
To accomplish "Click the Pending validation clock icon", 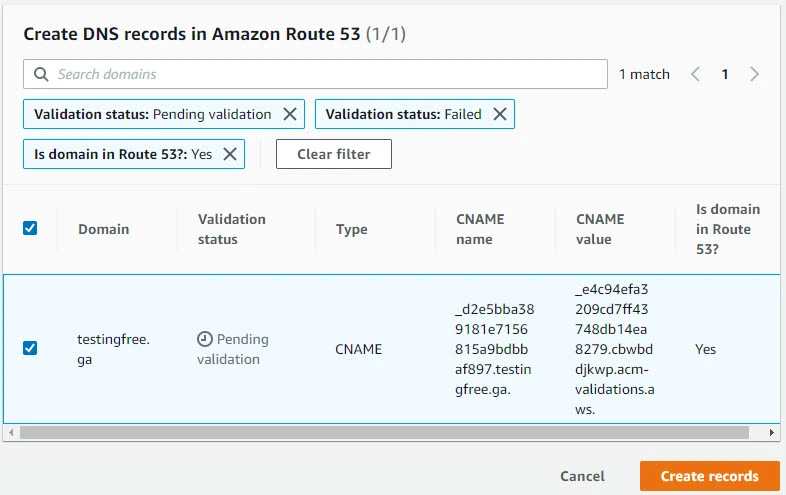I will click(x=205, y=339).
